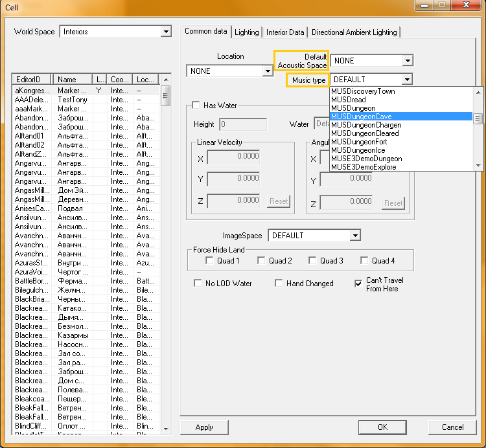This screenshot has width=486, height=448.
Task: Click the Height input field
Action: tap(243, 124)
